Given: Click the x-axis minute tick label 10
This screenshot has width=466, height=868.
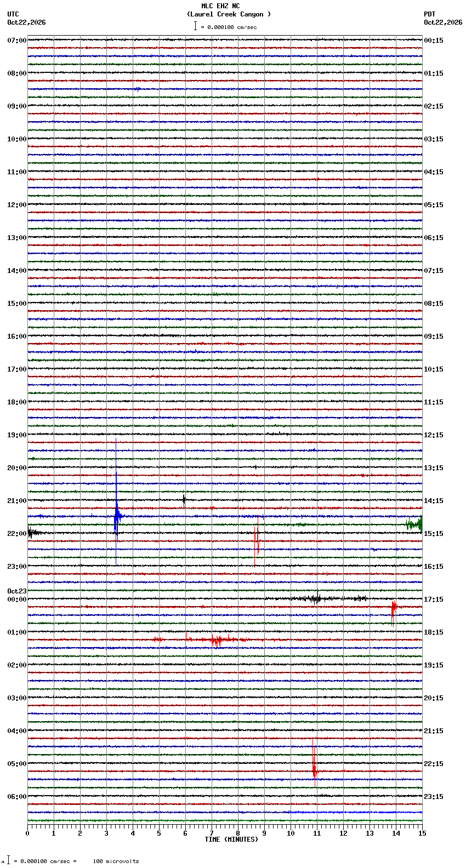Looking at the screenshot, I should tap(291, 833).
